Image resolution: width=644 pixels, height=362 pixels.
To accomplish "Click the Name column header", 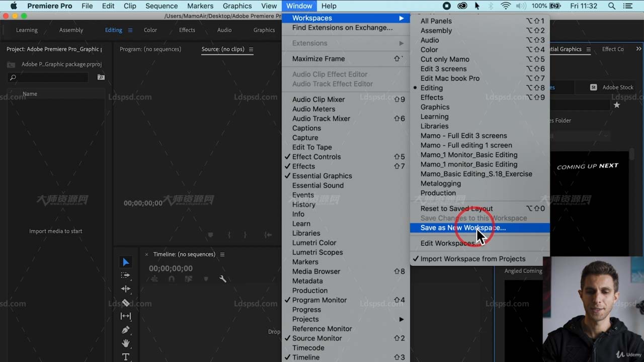I will [x=30, y=94].
